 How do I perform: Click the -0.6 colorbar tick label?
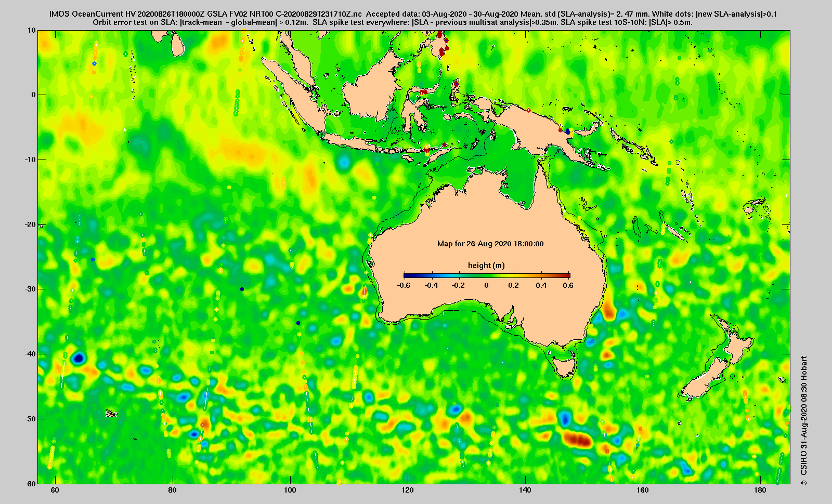pyautogui.click(x=403, y=285)
